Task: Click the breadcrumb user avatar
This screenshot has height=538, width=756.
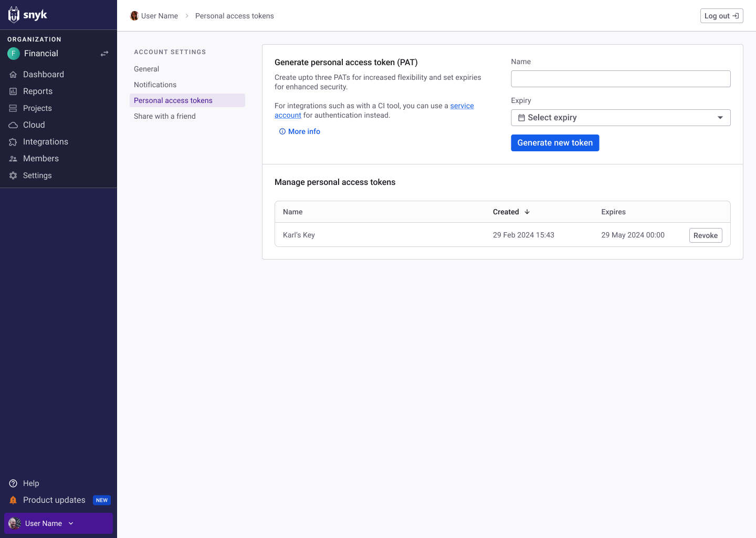Action: [x=134, y=16]
